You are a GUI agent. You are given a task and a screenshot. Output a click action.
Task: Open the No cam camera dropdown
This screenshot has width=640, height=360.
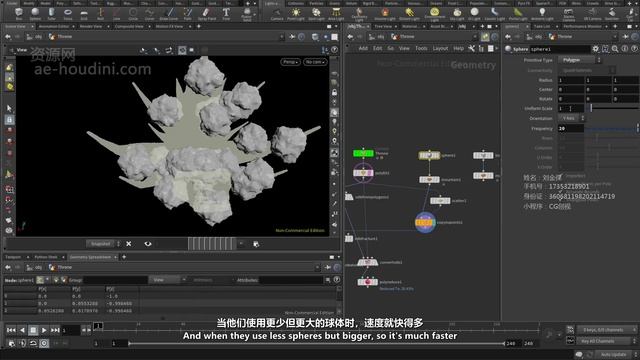315,62
